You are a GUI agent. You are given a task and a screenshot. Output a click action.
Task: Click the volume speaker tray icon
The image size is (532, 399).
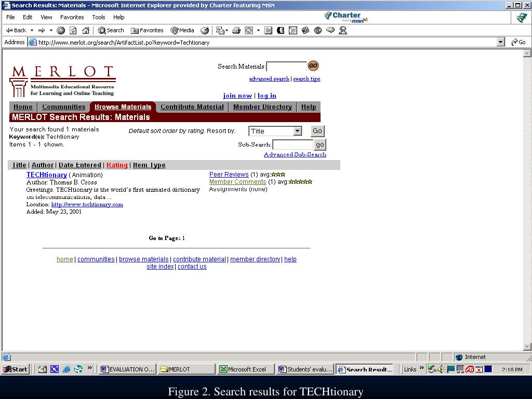pyautogui.click(x=441, y=369)
